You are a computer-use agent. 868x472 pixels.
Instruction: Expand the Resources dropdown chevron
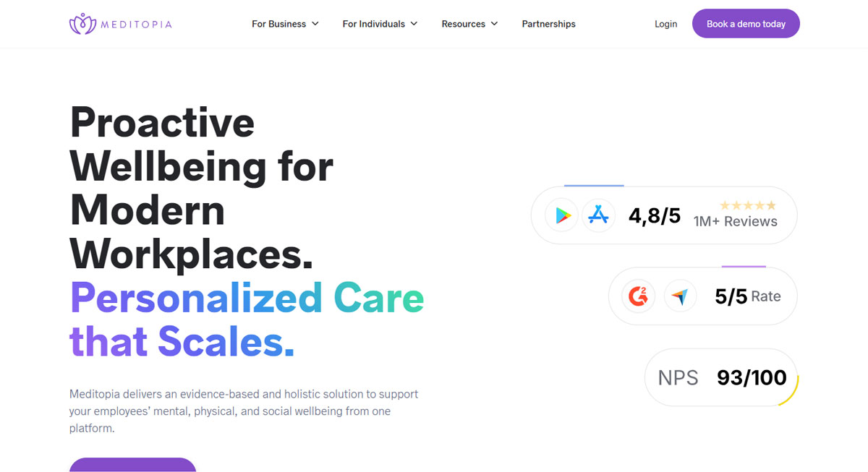coord(495,24)
